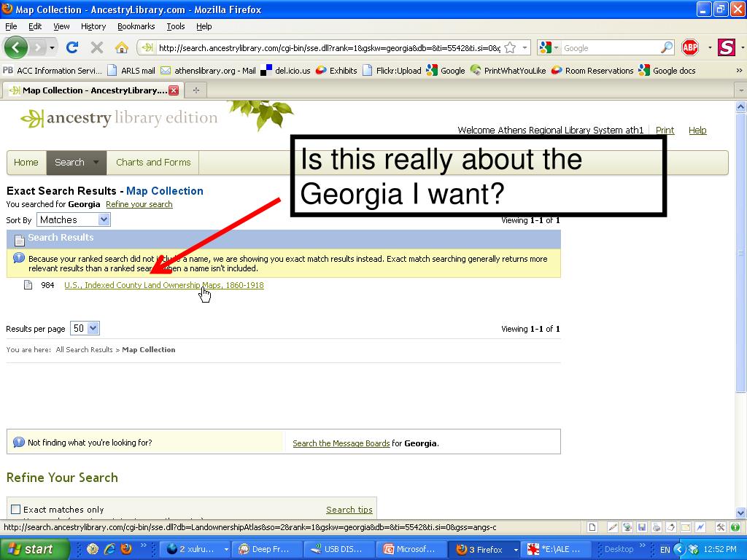Open the Results per page 50 dropdown
The width and height of the screenshot is (747, 560).
click(x=85, y=328)
